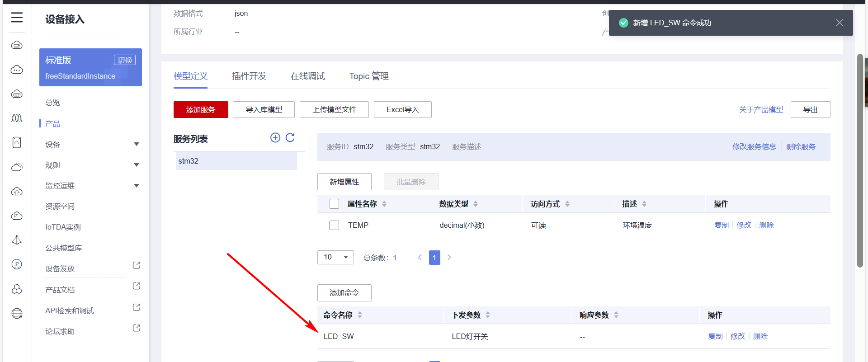Open the 关于产品模型 link

pyautogui.click(x=761, y=110)
